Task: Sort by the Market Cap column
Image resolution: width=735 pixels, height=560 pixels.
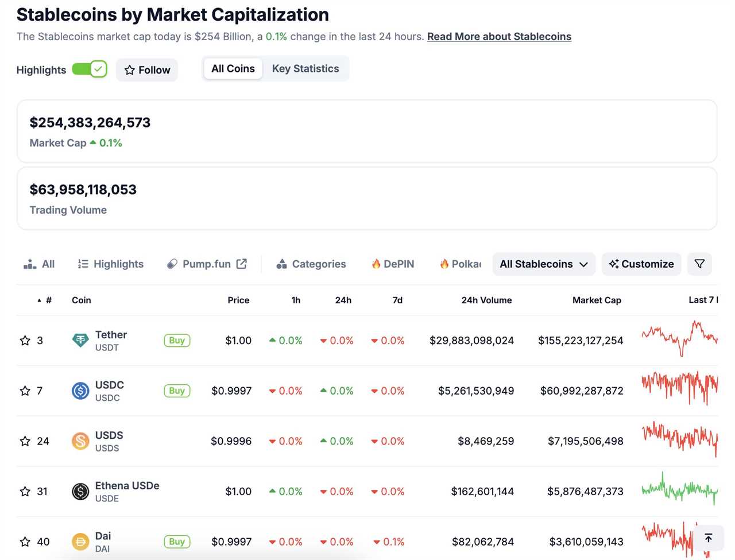Action: (597, 300)
